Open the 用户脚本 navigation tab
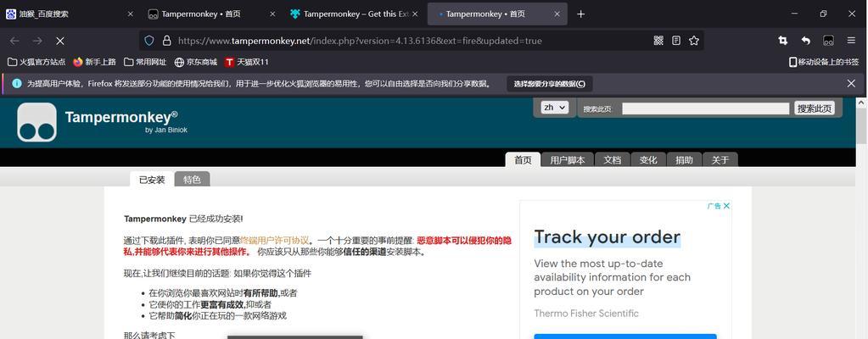 coord(568,160)
